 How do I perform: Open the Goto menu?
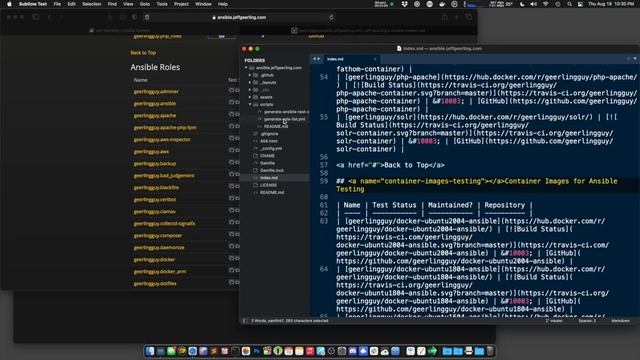coord(145,4)
